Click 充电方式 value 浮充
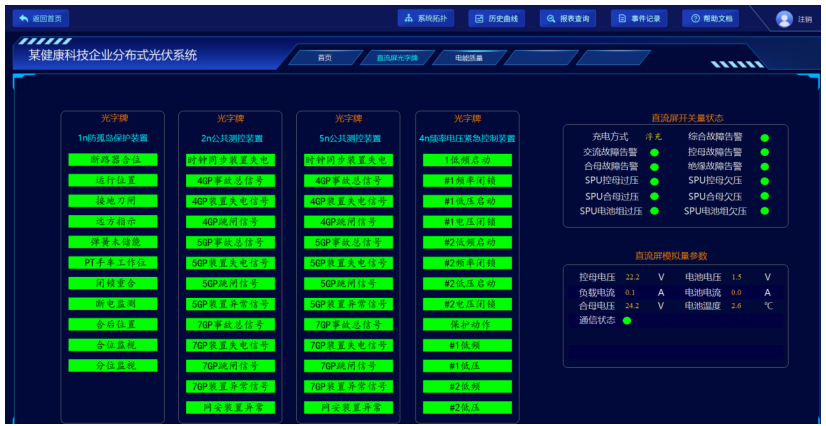Image resolution: width=826 pixels, height=426 pixels. [653, 137]
